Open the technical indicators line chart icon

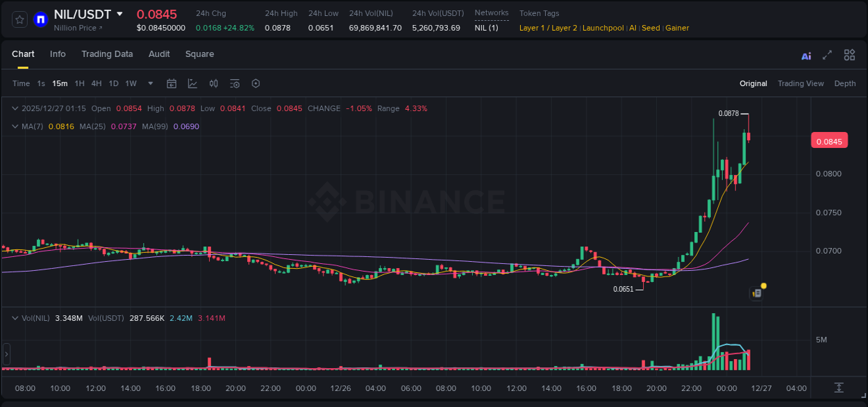click(x=192, y=83)
